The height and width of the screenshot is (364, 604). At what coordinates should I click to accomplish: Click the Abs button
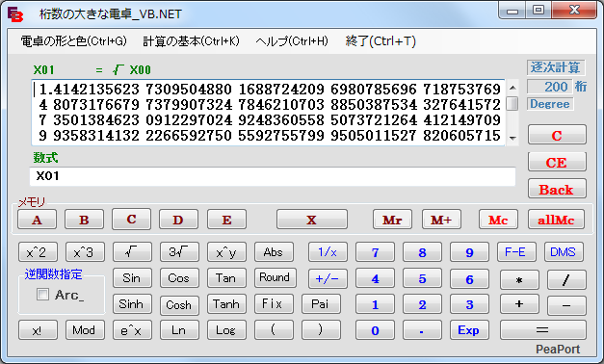point(274,252)
